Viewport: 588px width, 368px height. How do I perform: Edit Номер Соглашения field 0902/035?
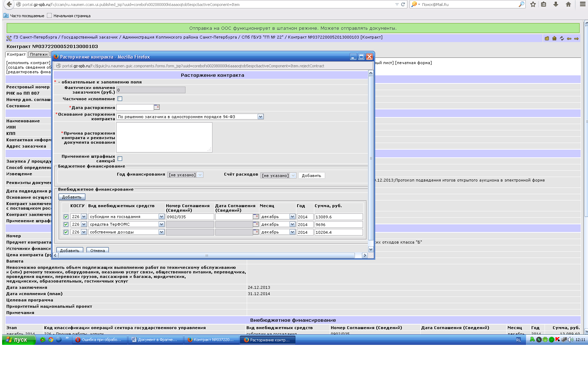[190, 217]
